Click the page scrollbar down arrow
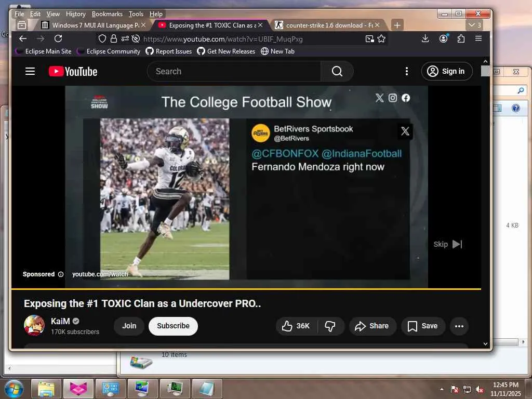The height and width of the screenshot is (399, 532). point(486,344)
